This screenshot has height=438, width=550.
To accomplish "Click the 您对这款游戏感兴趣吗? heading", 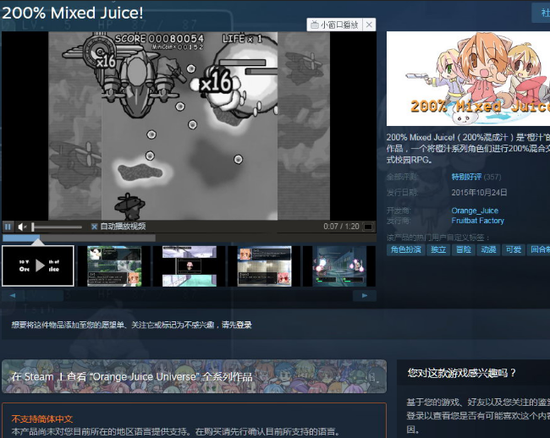I will click(x=461, y=373).
